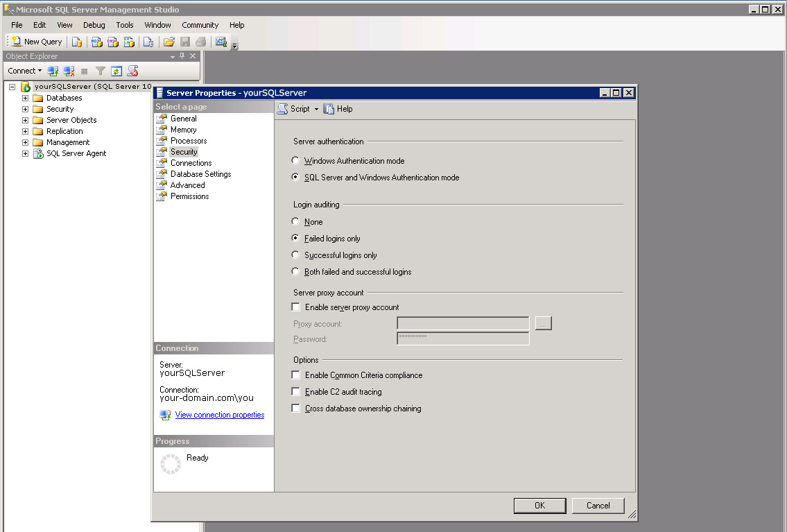The image size is (787, 532).
Task: Expand the Management folder
Action: click(x=25, y=142)
